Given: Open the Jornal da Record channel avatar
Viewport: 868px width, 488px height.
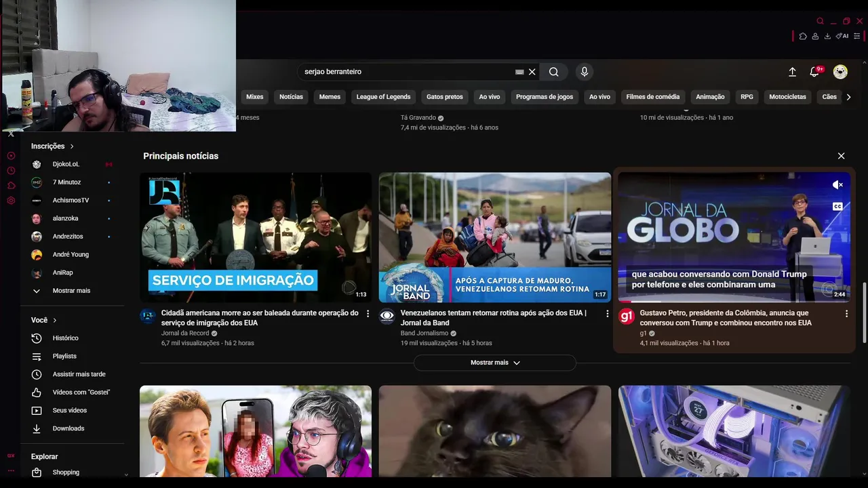Looking at the screenshot, I should point(148,317).
